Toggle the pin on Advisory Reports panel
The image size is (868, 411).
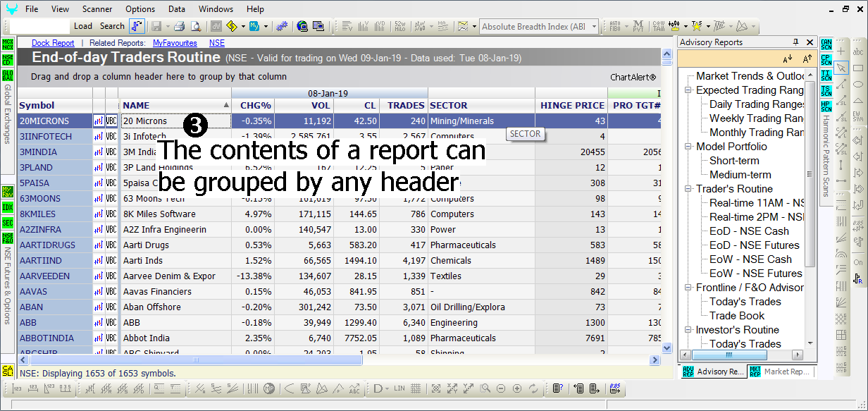[796, 42]
